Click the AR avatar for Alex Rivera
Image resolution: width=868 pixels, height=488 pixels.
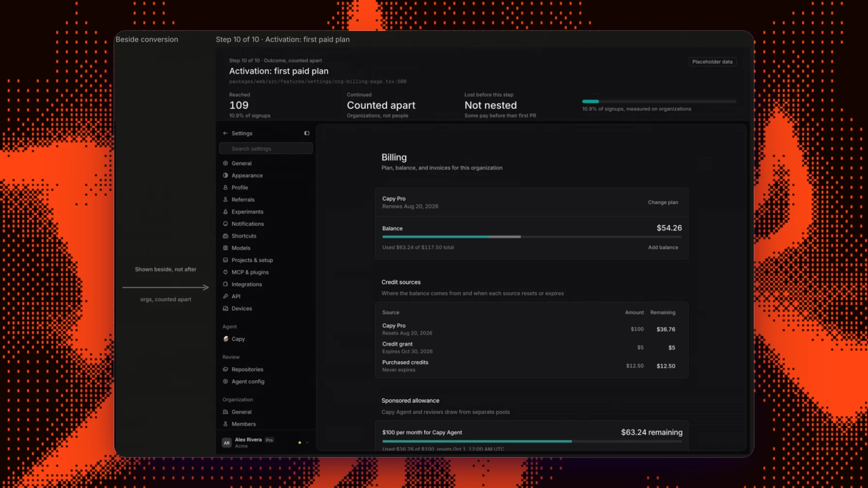pos(226,442)
